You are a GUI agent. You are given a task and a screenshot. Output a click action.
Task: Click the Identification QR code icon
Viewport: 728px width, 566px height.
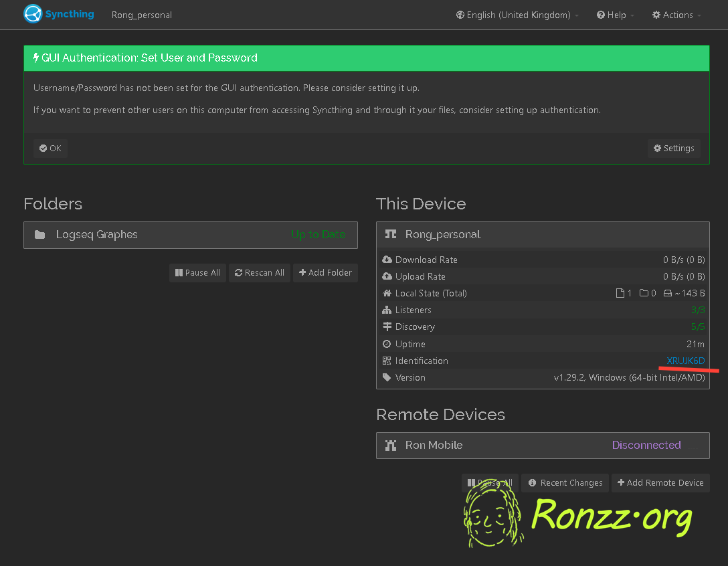[x=387, y=361]
